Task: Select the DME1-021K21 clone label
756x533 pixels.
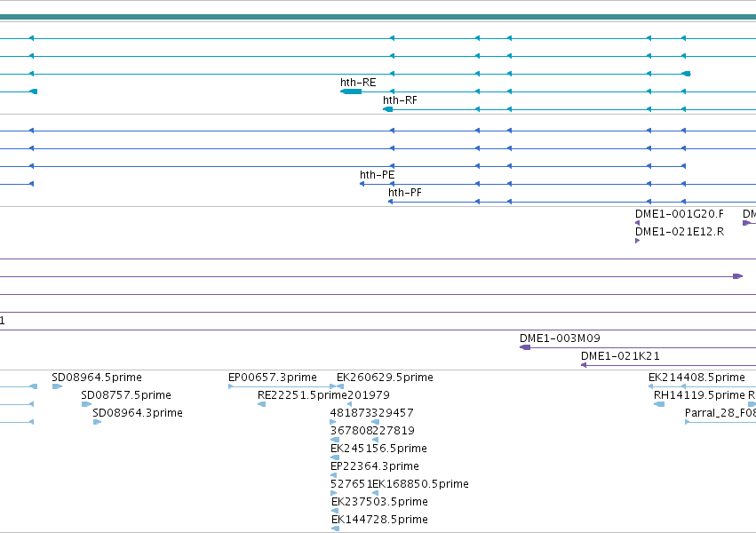Action: (x=620, y=356)
